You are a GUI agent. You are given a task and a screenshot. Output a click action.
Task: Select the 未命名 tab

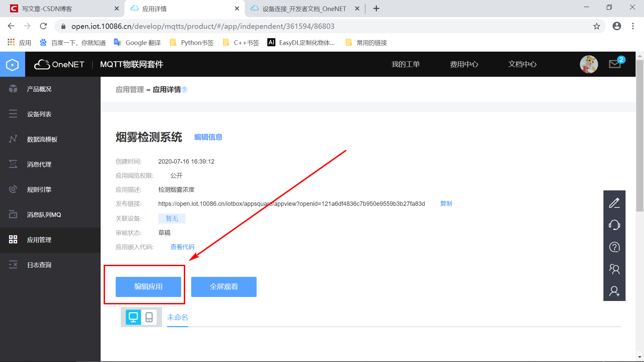(x=177, y=317)
